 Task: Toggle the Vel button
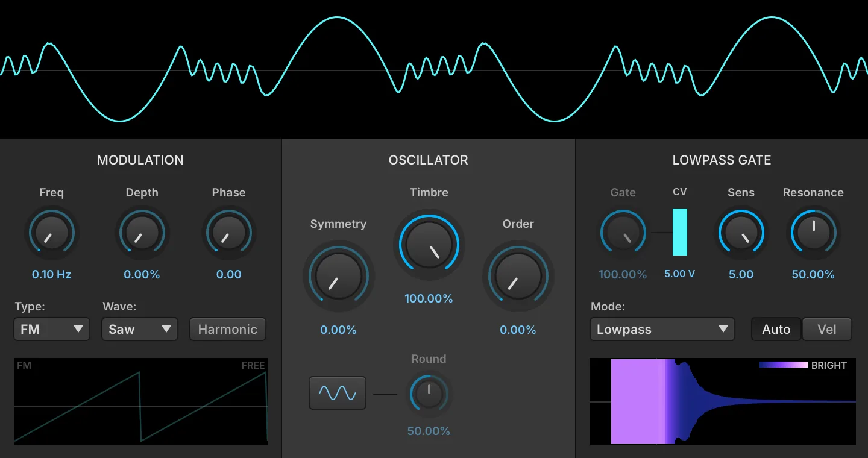click(x=827, y=330)
